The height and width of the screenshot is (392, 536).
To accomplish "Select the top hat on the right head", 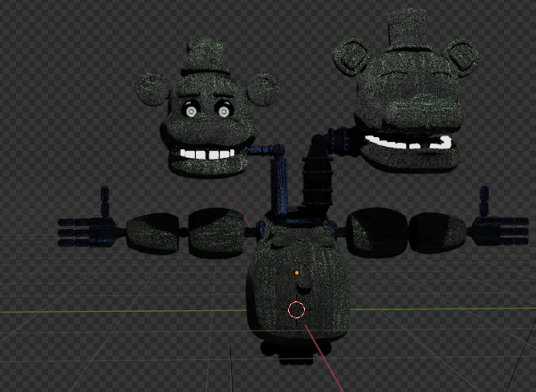I will click(x=407, y=29).
